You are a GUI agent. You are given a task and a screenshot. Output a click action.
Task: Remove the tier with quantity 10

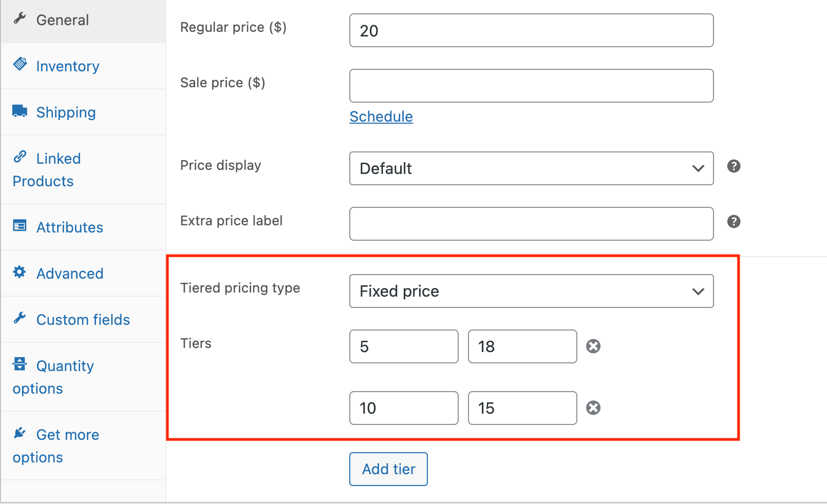click(593, 408)
